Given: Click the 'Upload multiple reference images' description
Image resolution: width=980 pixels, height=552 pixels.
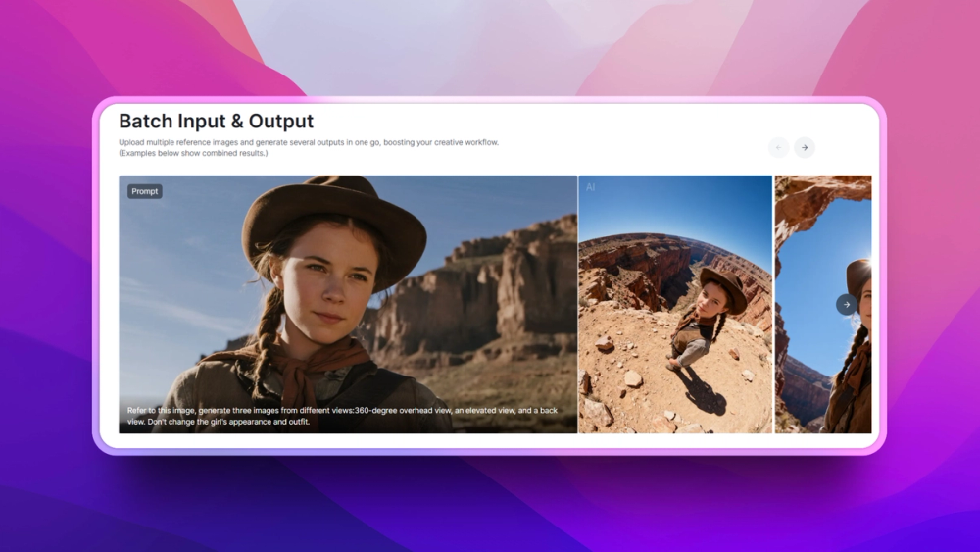Looking at the screenshot, I should (x=309, y=142).
